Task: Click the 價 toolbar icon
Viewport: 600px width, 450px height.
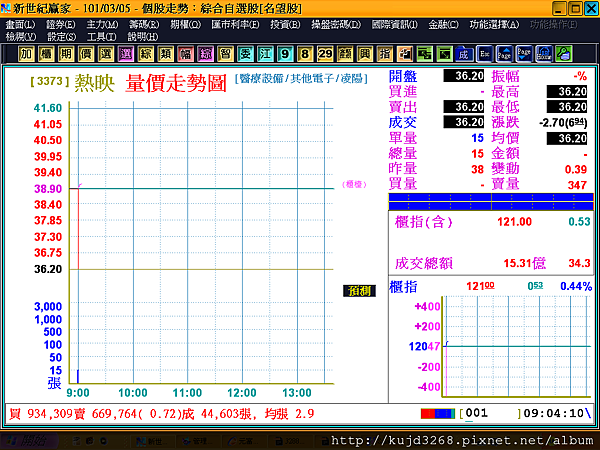Action: [x=86, y=54]
